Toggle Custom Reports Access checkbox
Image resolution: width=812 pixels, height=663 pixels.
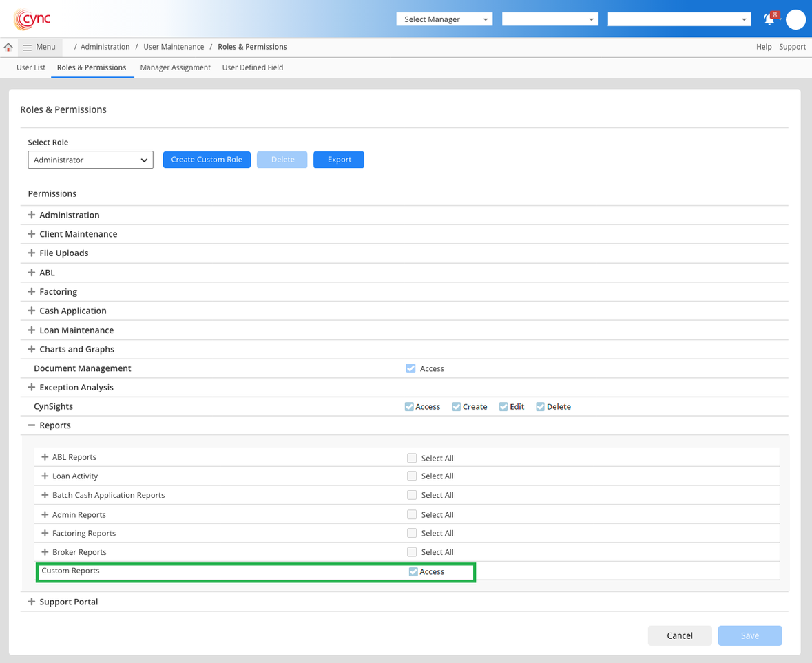(x=413, y=572)
